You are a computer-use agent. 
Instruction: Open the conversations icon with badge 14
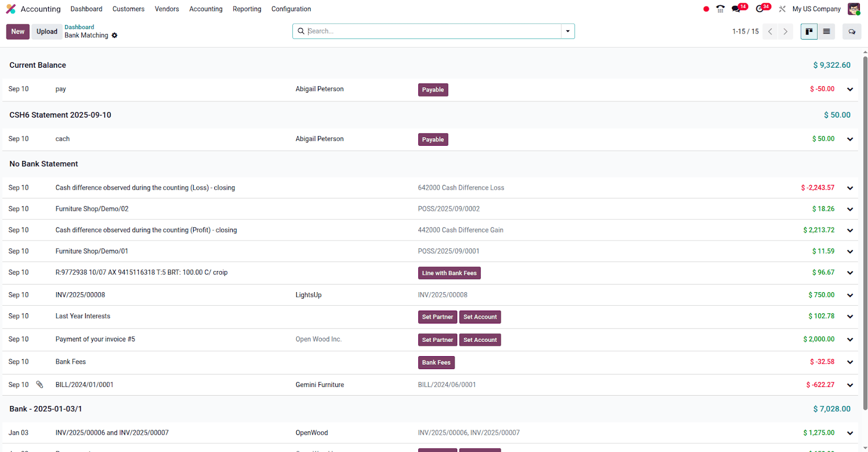[736, 9]
